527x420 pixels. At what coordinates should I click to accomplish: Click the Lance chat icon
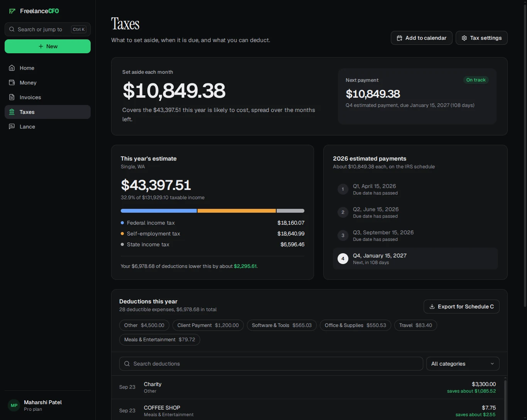[x=12, y=127]
